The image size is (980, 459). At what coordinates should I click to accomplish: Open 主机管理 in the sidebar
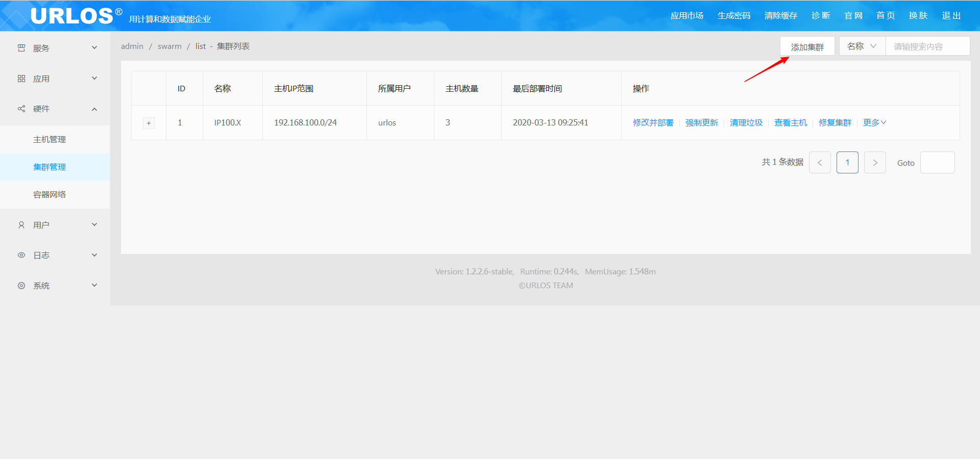click(50, 139)
